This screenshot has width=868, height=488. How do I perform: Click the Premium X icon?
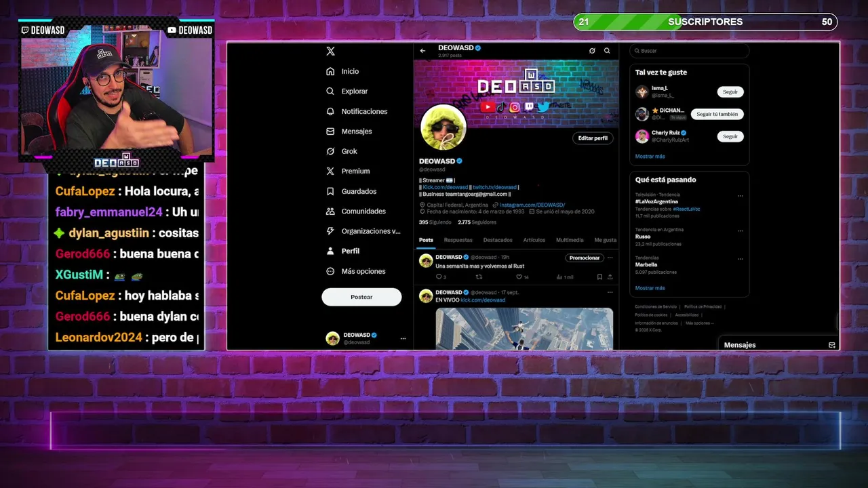point(330,171)
